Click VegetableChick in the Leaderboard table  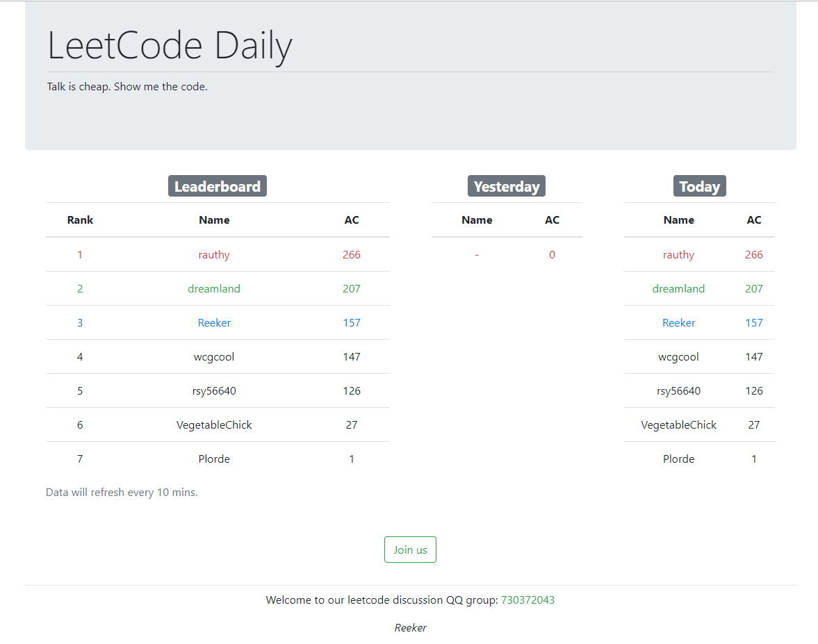click(214, 425)
